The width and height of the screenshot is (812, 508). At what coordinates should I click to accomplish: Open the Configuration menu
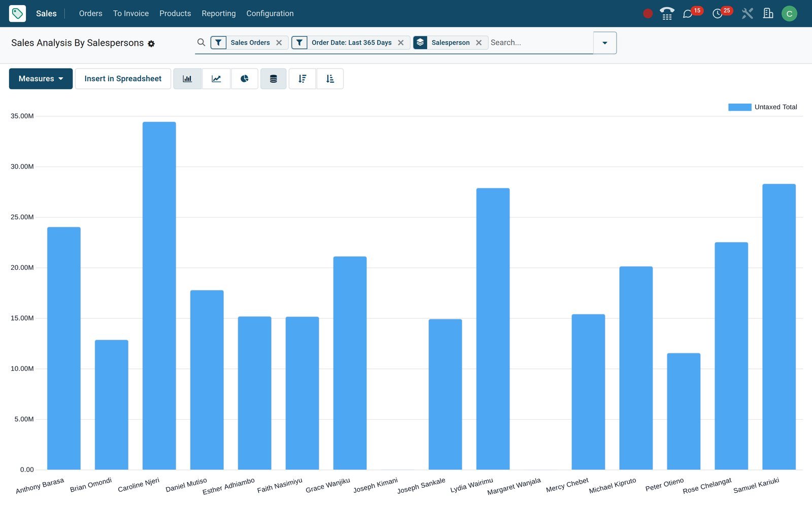[x=270, y=14]
